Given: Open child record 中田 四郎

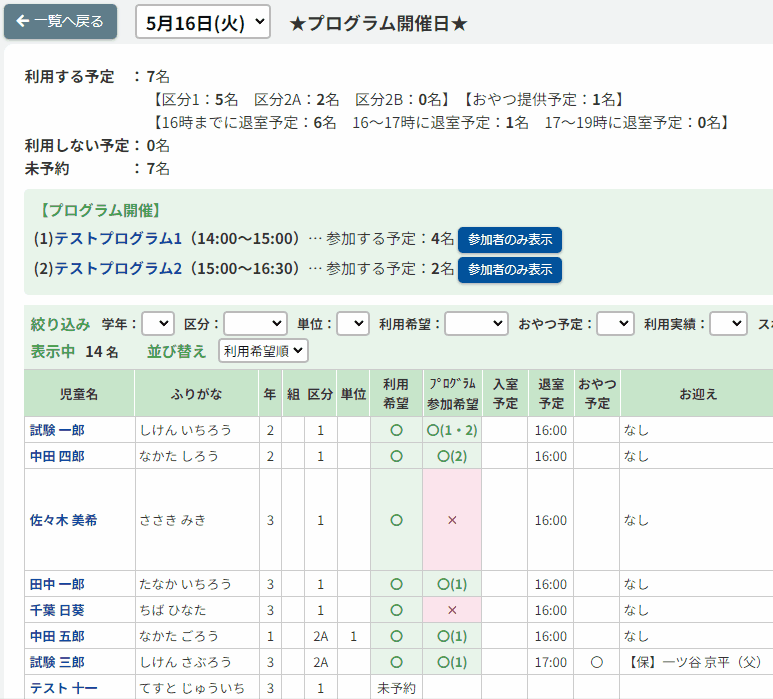Looking at the screenshot, I should [57, 456].
